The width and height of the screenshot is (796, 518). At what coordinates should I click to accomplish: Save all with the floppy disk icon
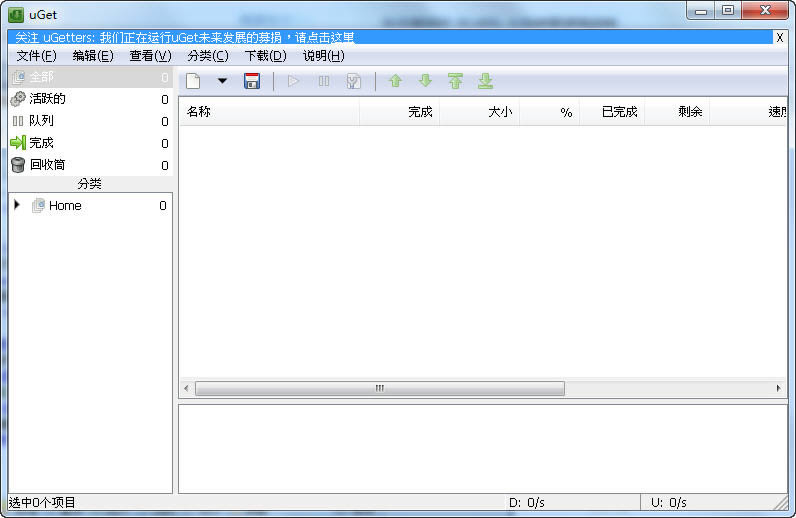(x=252, y=81)
